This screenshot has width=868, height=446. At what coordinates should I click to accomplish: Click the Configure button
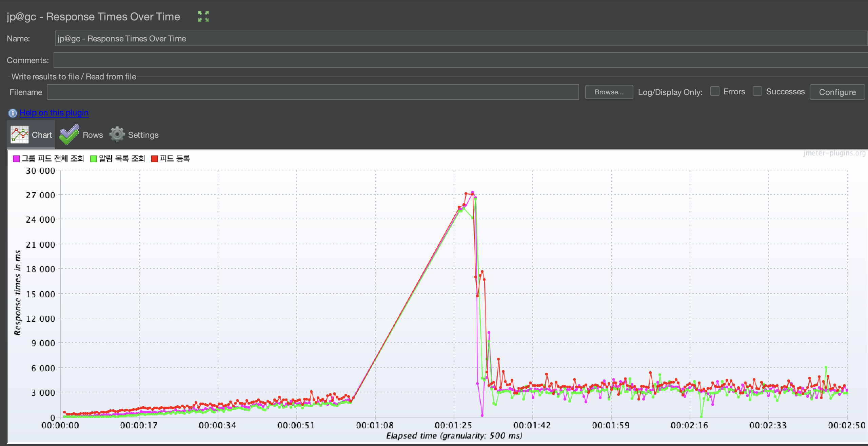837,92
